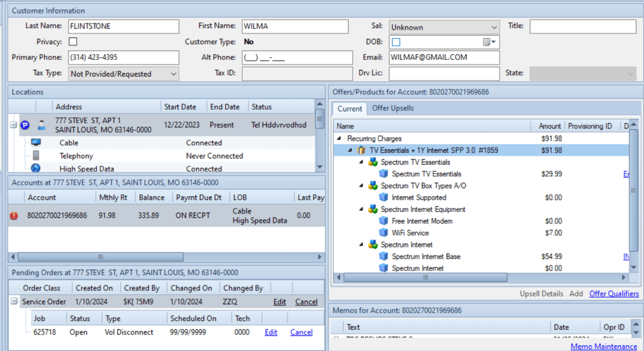Click the High Speed Data globe icon
The image size is (644, 351).
pyautogui.click(x=36, y=168)
